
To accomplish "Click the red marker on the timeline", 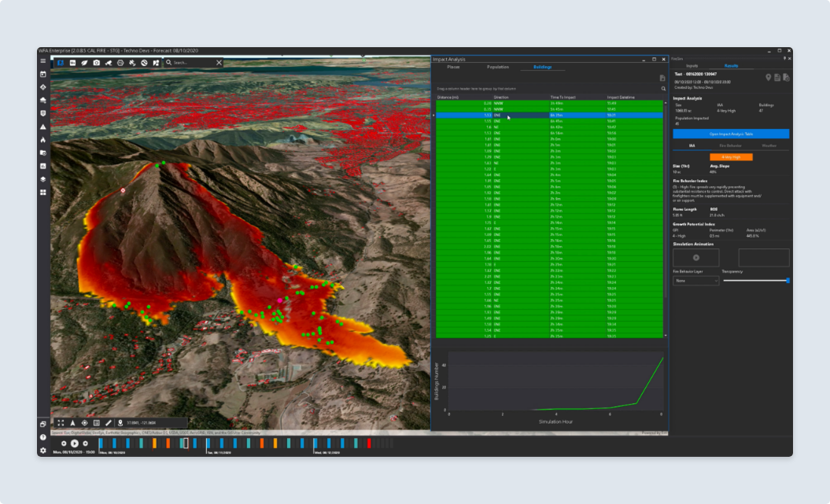I will tap(368, 443).
